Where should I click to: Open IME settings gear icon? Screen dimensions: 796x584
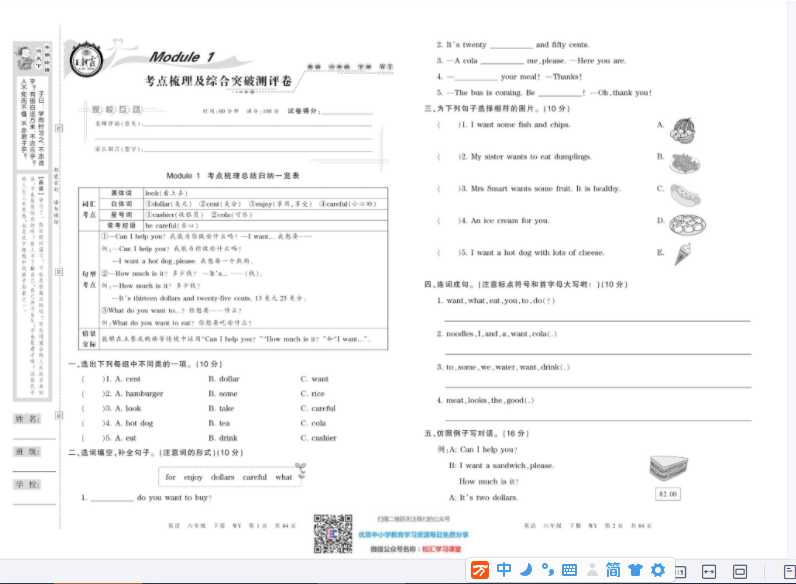(x=658, y=570)
